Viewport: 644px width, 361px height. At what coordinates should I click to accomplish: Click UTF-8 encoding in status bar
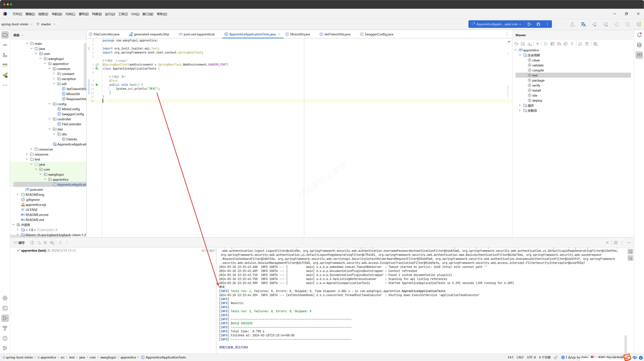click(531, 357)
